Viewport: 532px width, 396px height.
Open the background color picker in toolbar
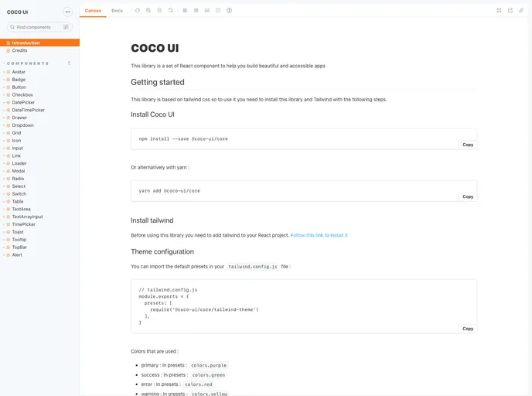(x=185, y=11)
